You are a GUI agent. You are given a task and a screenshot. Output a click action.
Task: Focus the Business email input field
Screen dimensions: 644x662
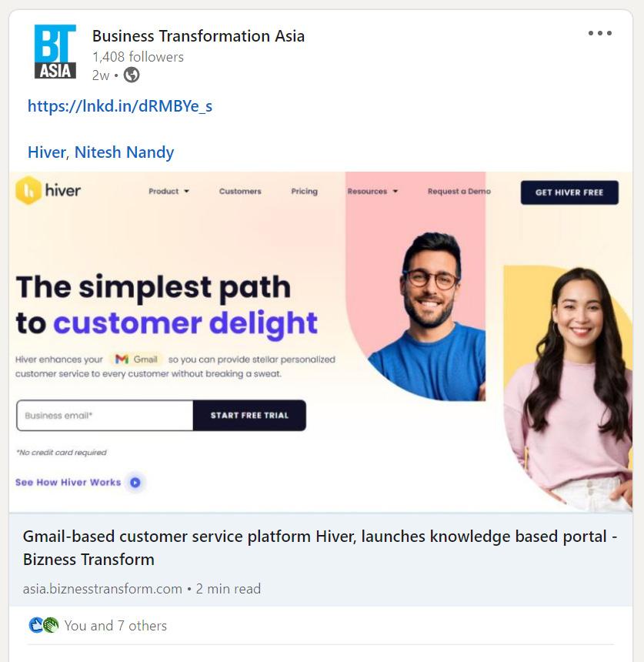click(105, 416)
